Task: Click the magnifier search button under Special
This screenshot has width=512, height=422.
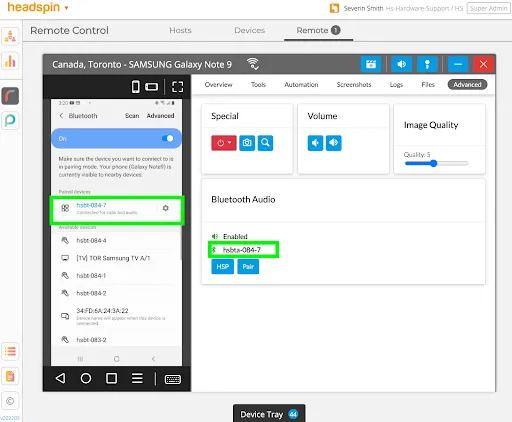Action: pos(265,143)
